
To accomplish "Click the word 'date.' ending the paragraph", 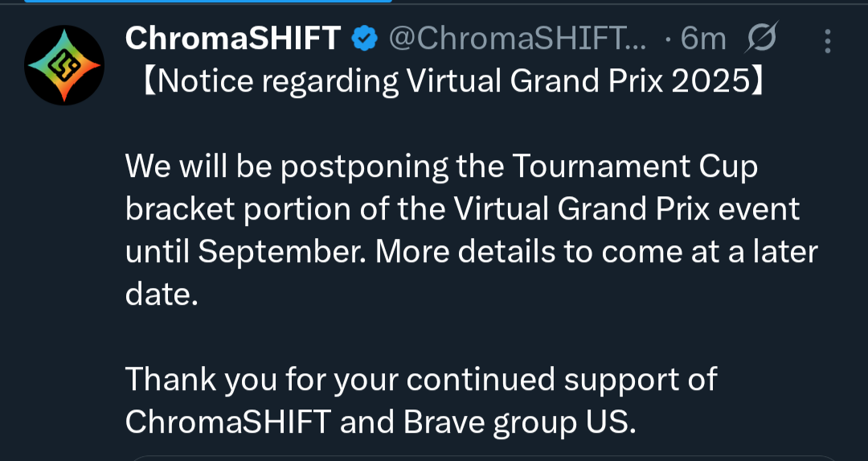I will [162, 294].
